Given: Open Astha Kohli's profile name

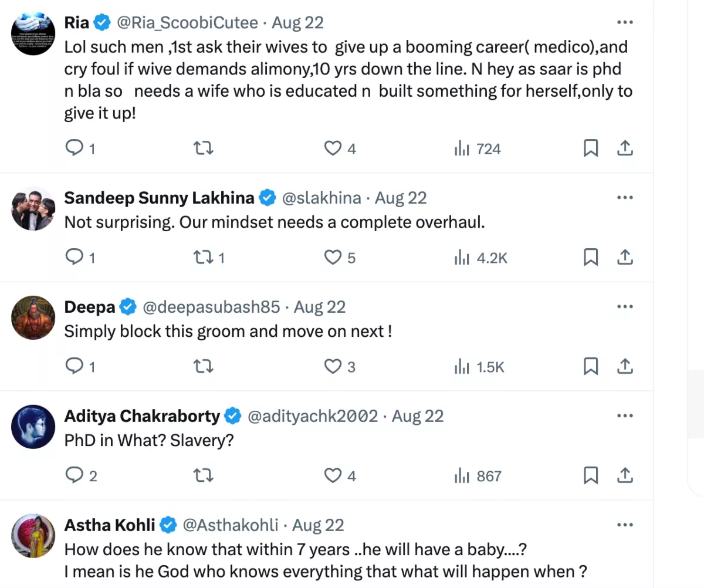Looking at the screenshot, I should (x=110, y=525).
